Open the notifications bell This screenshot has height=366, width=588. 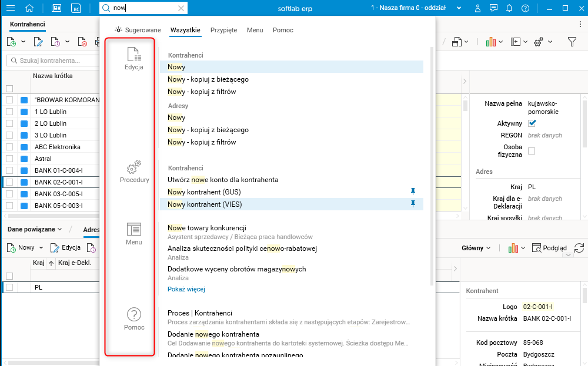(x=509, y=8)
